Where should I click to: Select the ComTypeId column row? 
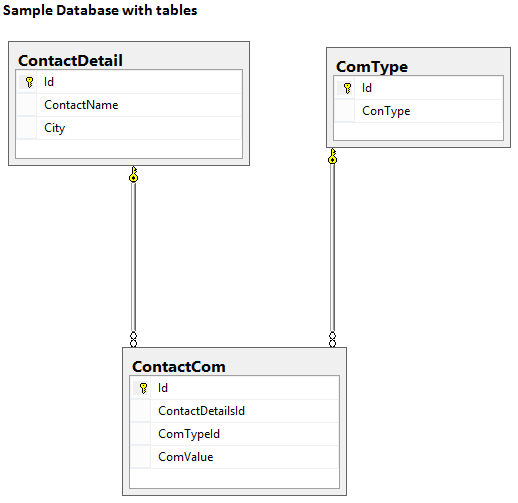point(235,434)
